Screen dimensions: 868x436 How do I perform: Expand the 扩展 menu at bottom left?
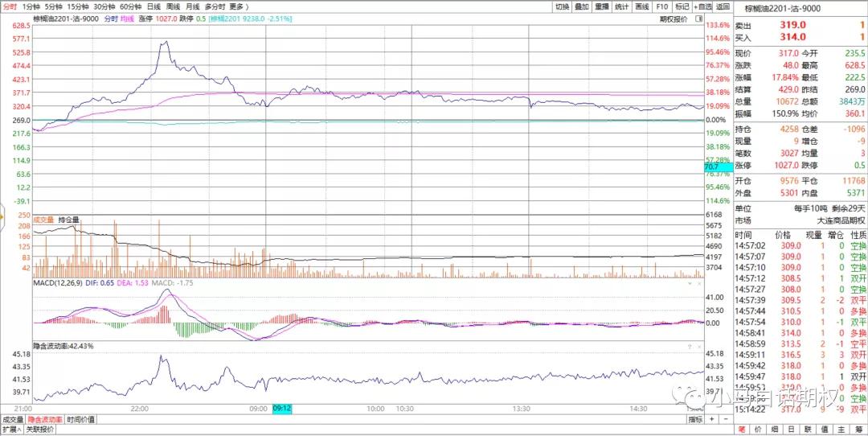[10, 430]
